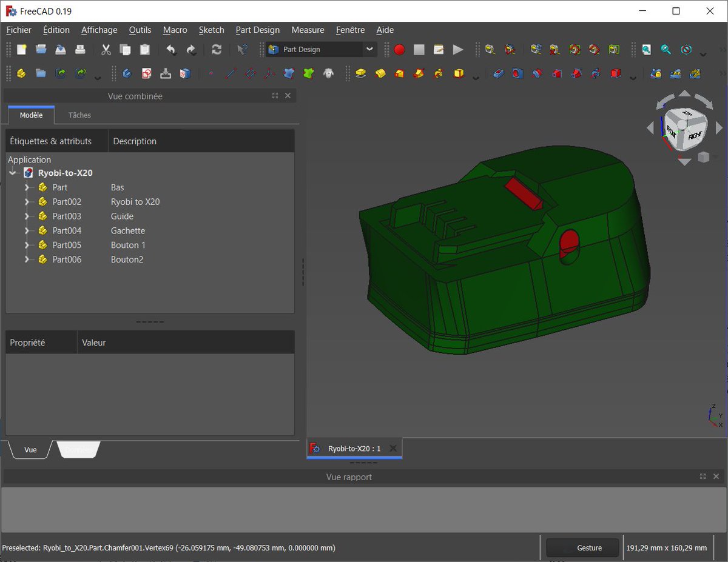Image resolution: width=728 pixels, height=562 pixels.
Task: Fit all content in the view
Action: pos(647,50)
